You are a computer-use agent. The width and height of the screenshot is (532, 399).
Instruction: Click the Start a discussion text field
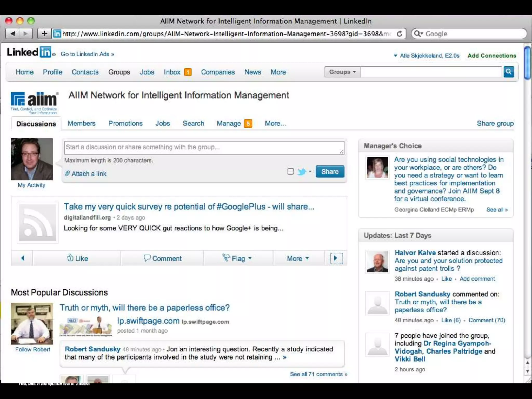[204, 147]
